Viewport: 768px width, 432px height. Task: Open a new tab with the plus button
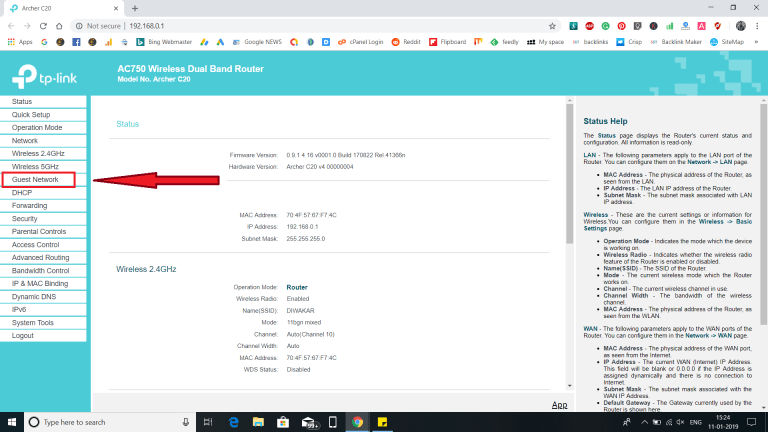pyautogui.click(x=163, y=8)
